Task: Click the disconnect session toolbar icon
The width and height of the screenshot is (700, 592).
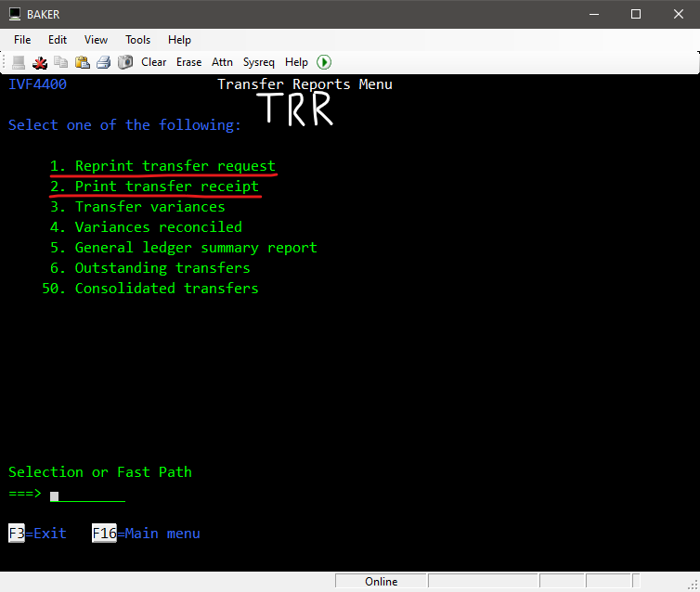Action: click(x=40, y=62)
